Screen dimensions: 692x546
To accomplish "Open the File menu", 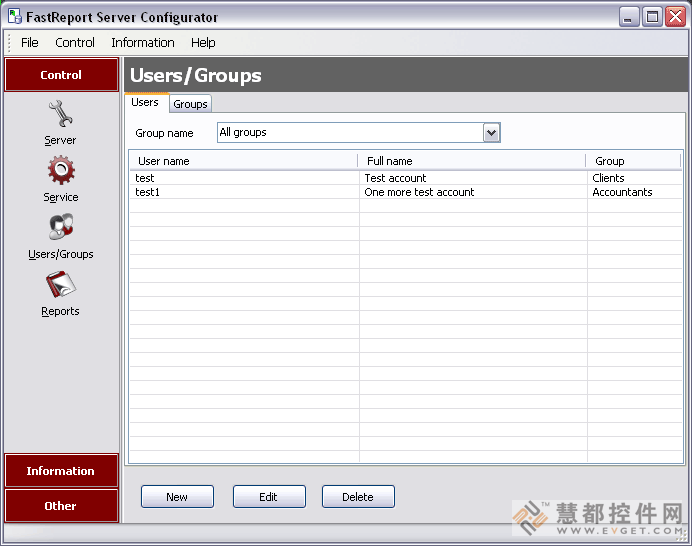I will (x=30, y=42).
